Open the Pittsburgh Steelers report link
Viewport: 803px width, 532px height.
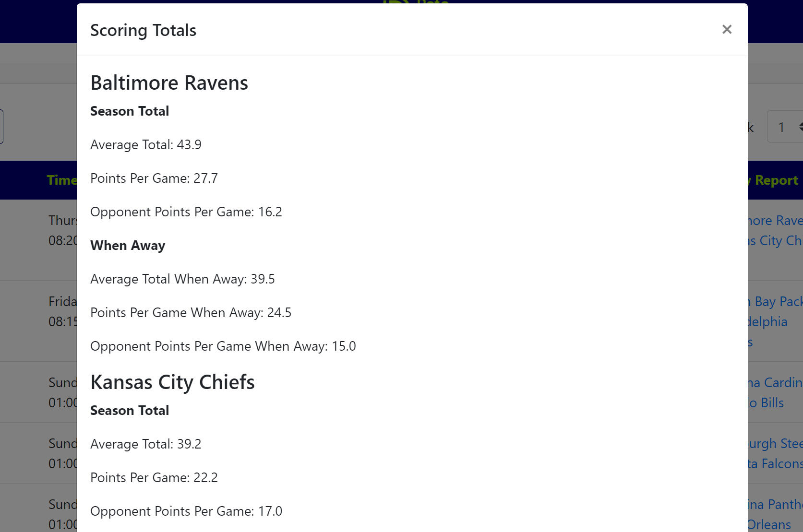775,444
